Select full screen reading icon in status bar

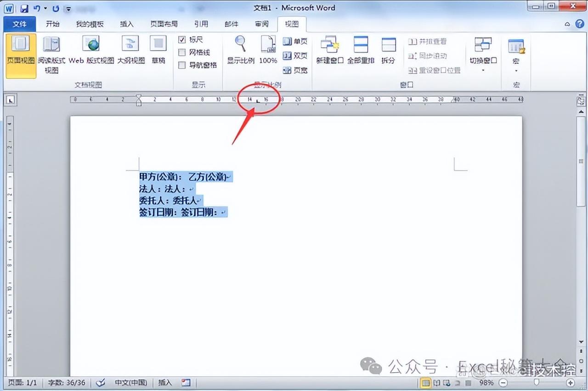(437, 382)
